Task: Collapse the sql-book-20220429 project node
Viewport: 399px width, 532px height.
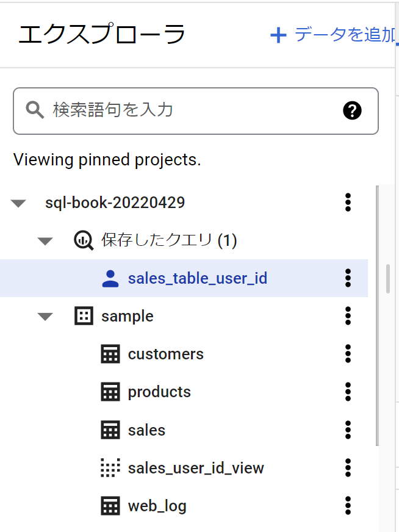Action: tap(18, 203)
